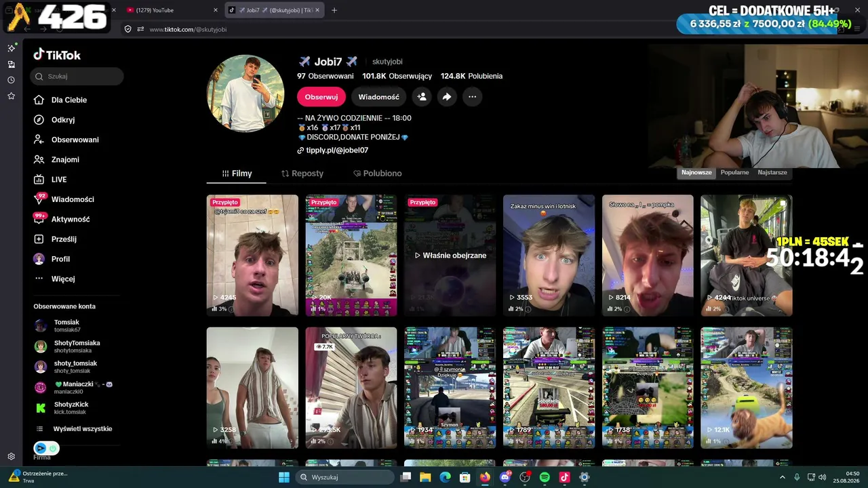868x488 pixels.
Task: Open followed account Tomsiak
Action: click(x=66, y=325)
